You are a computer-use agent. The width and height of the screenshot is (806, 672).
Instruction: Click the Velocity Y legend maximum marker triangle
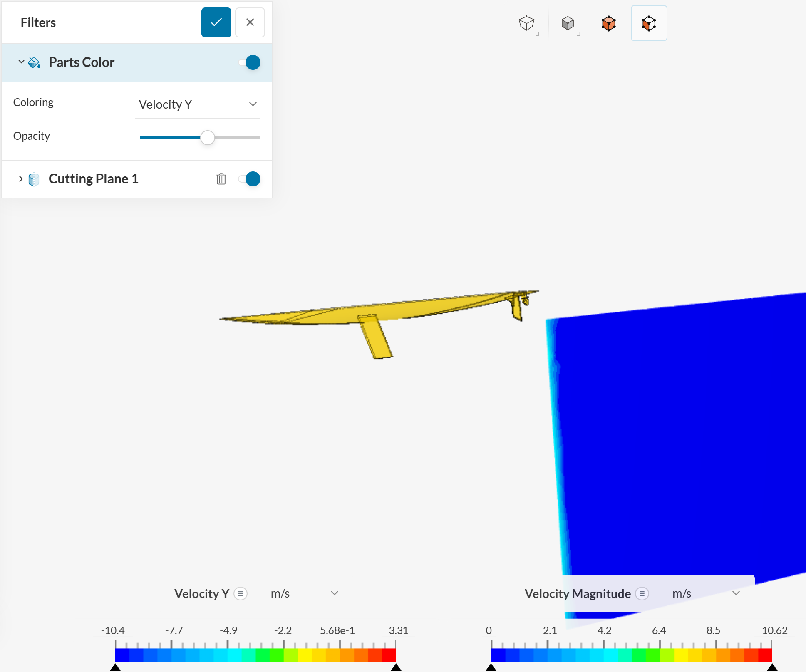click(x=396, y=667)
